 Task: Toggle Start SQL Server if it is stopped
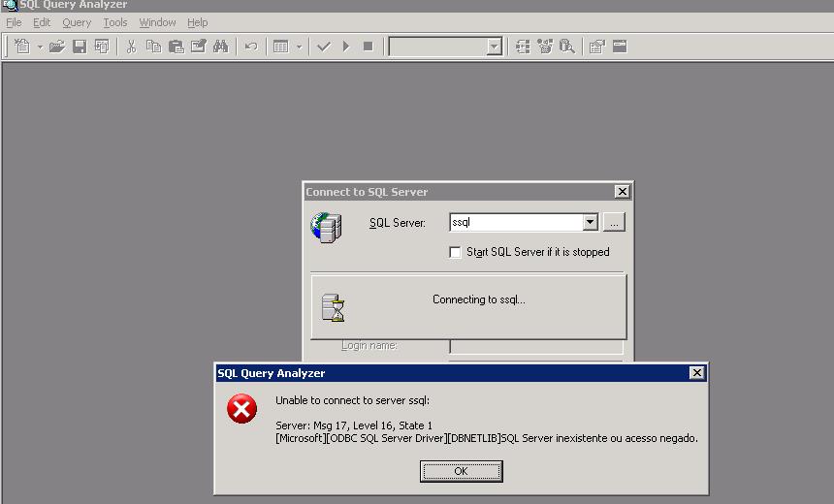[455, 252]
